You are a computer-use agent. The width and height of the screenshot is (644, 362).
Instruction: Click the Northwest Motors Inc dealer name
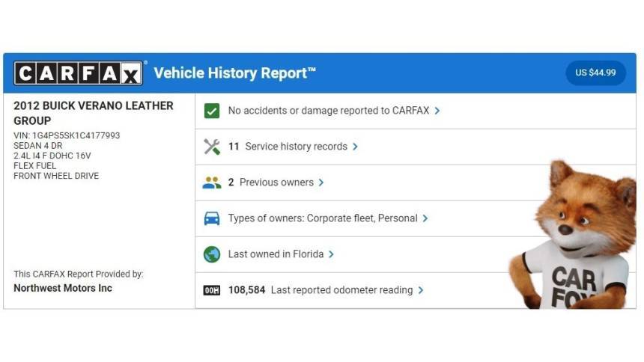click(63, 288)
